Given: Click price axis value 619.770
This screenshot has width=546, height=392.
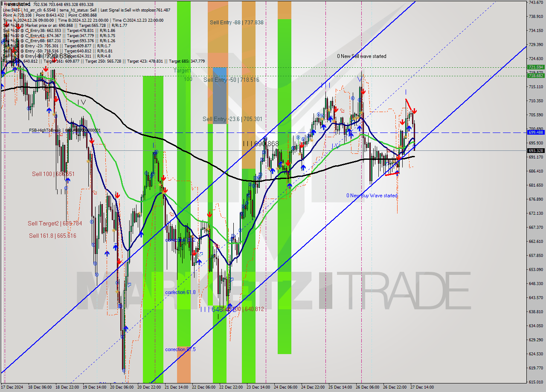Looking at the screenshot, I should pyautogui.click(x=536, y=368).
